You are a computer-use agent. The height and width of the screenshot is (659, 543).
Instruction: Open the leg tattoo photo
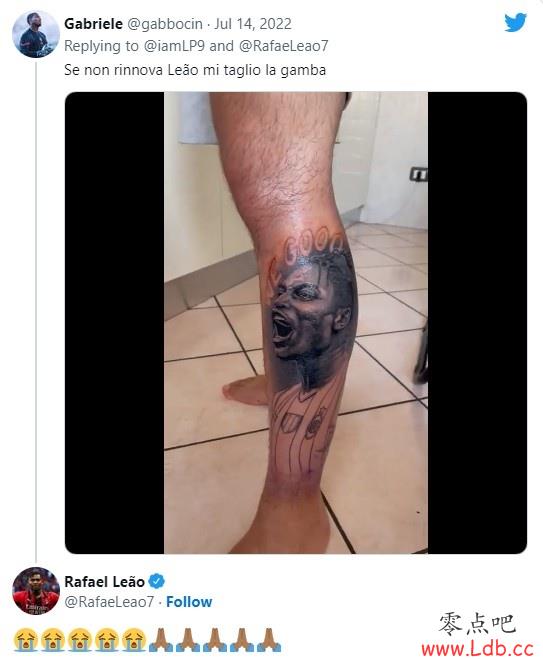point(296,323)
